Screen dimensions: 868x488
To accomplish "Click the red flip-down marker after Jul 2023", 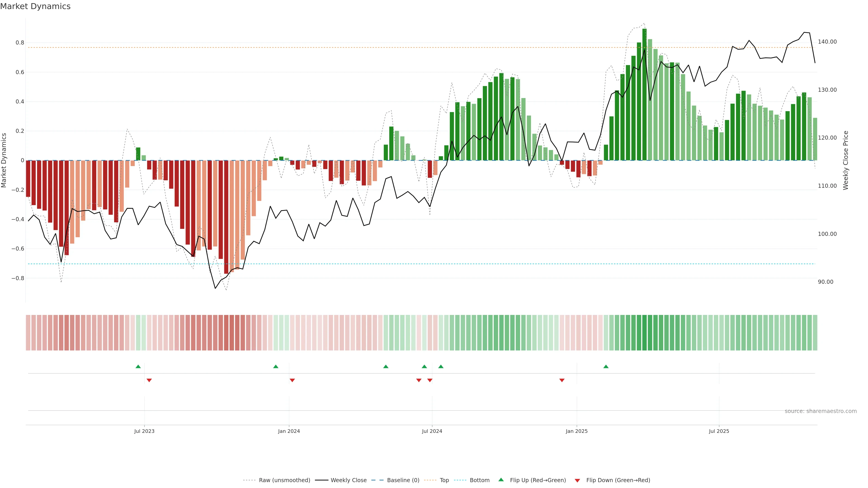I will [x=149, y=380].
